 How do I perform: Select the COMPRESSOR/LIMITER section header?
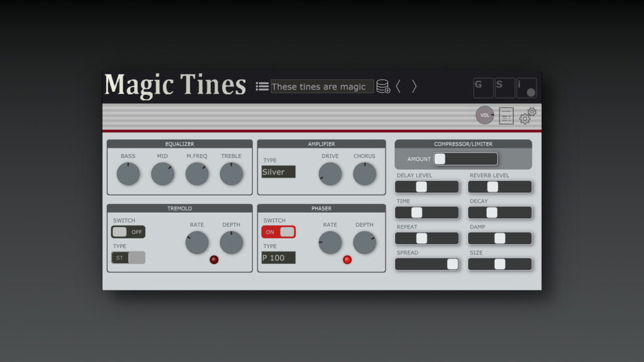coord(463,143)
